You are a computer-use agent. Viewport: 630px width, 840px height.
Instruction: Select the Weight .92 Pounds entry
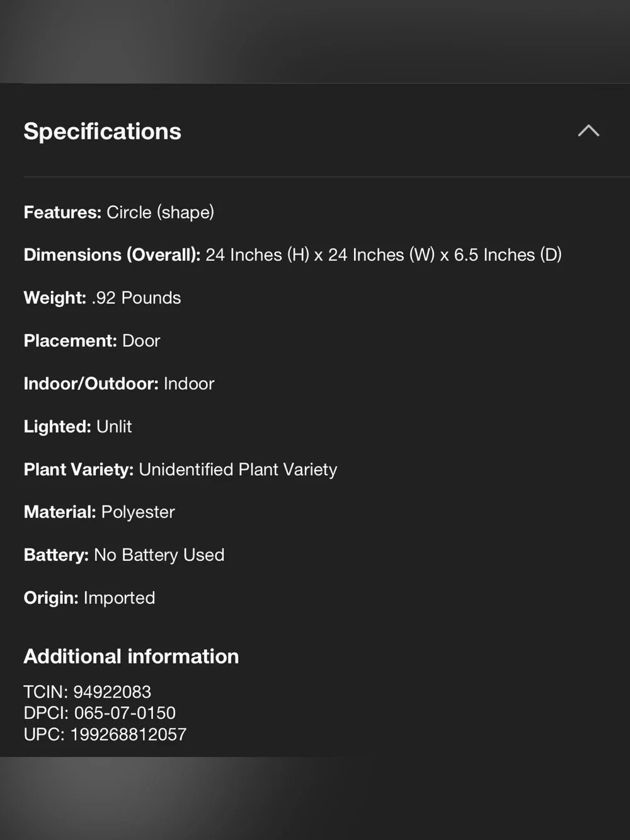[102, 297]
